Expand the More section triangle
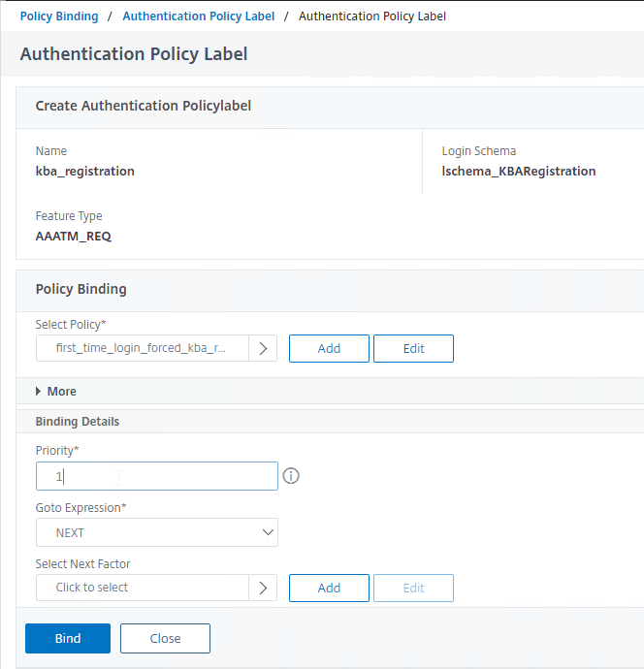 click(x=39, y=392)
